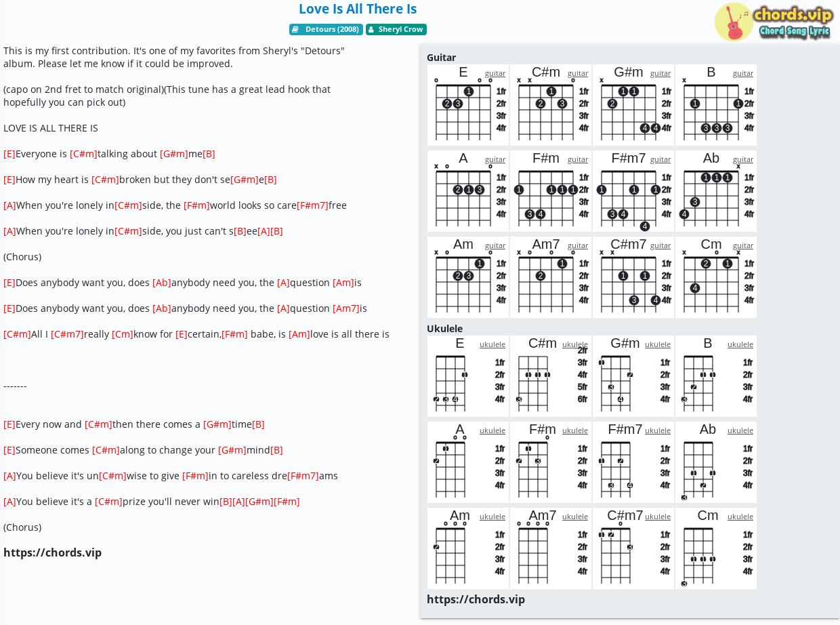Open the guitar link for the A chord
The image size is (840, 625).
click(495, 159)
